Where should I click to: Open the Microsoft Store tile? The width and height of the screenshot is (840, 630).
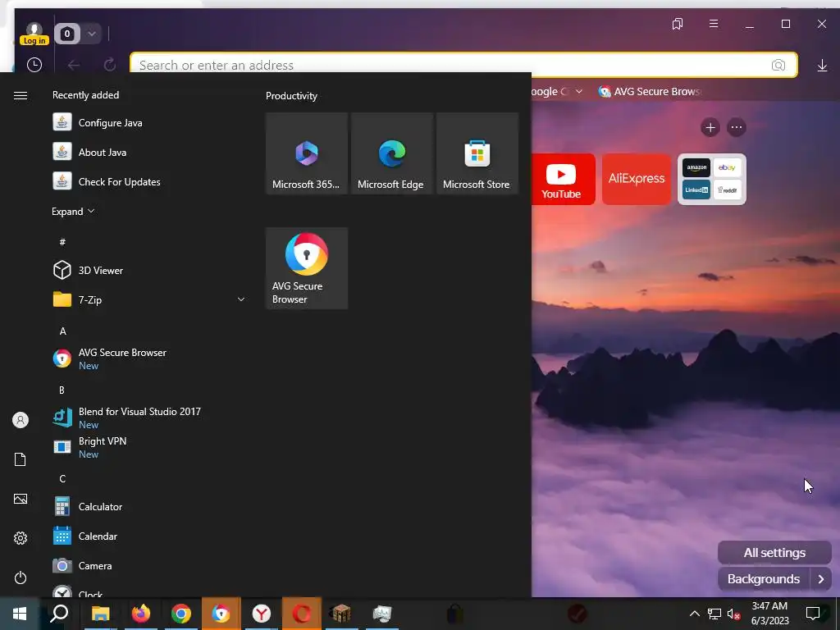click(x=477, y=153)
